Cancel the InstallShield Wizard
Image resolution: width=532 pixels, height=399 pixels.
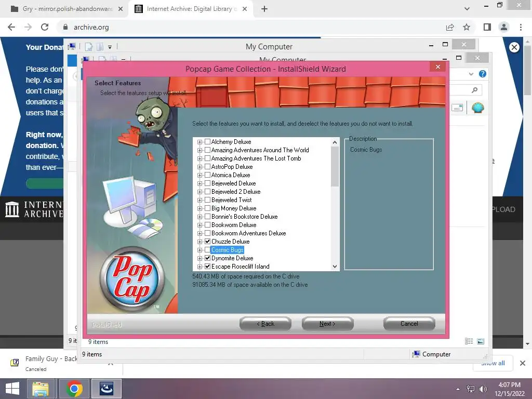tap(409, 324)
